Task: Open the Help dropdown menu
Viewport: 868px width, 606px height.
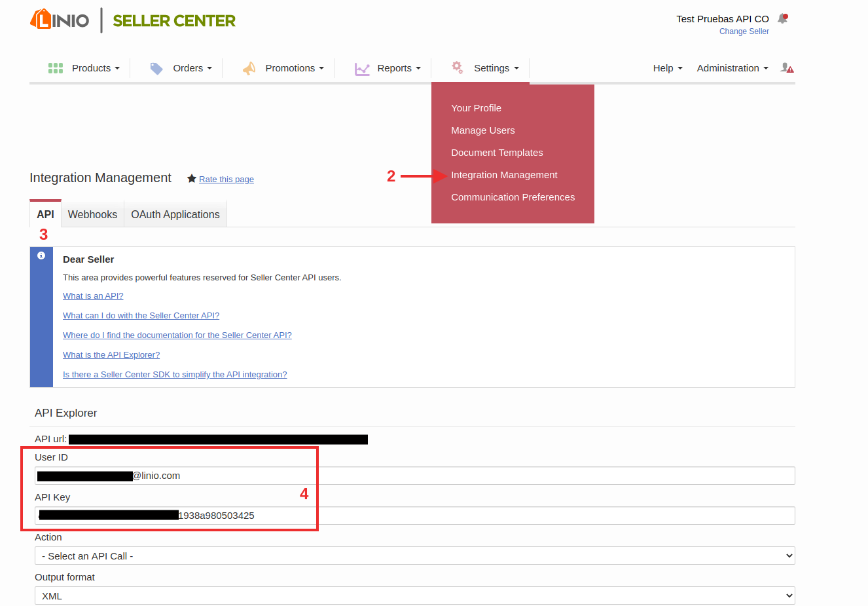Action: click(x=668, y=68)
